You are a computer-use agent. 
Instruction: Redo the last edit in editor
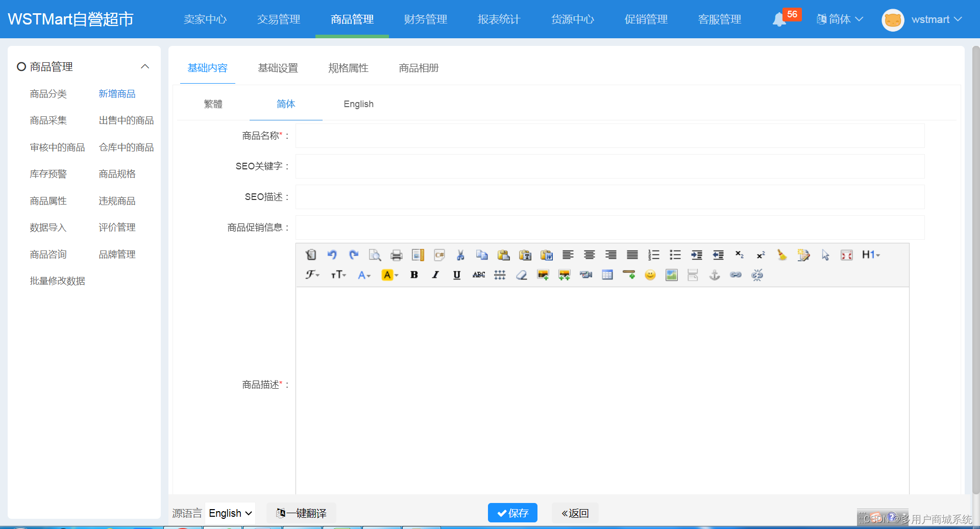[353, 255]
